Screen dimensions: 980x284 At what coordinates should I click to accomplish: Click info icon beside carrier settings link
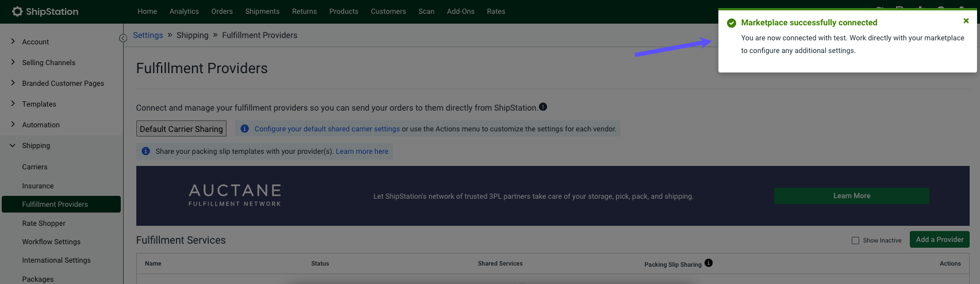point(244,128)
